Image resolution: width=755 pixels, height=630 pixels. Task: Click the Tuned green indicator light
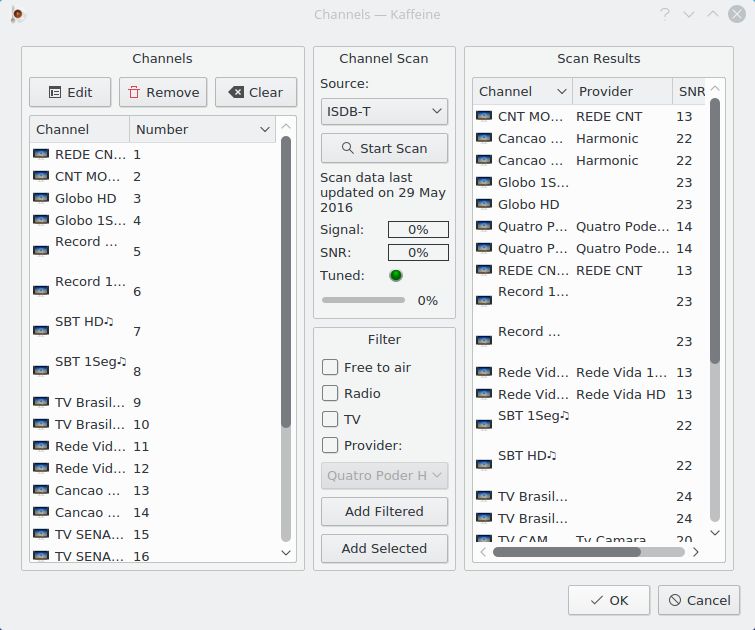(x=396, y=276)
